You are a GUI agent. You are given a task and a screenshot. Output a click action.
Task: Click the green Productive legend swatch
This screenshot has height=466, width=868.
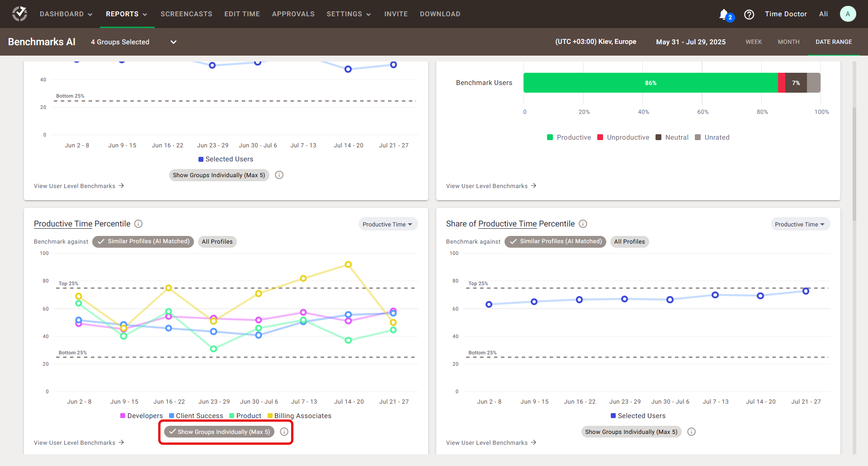[x=550, y=137]
